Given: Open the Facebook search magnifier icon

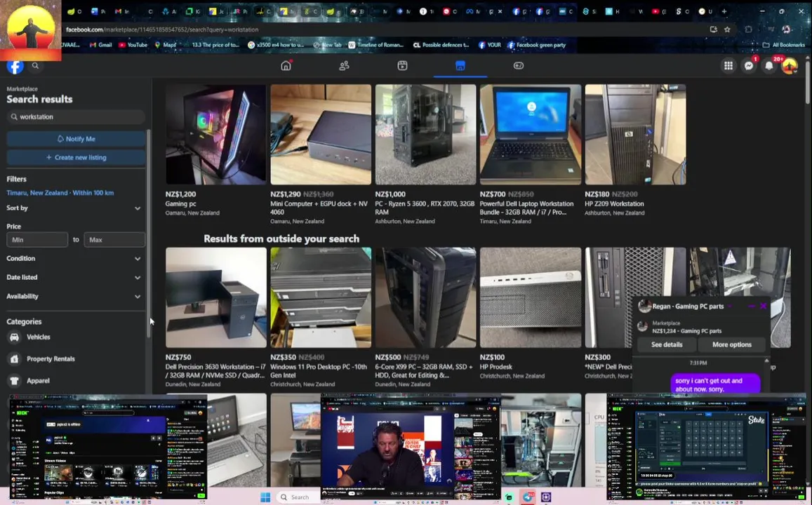Looking at the screenshot, I should tap(35, 66).
